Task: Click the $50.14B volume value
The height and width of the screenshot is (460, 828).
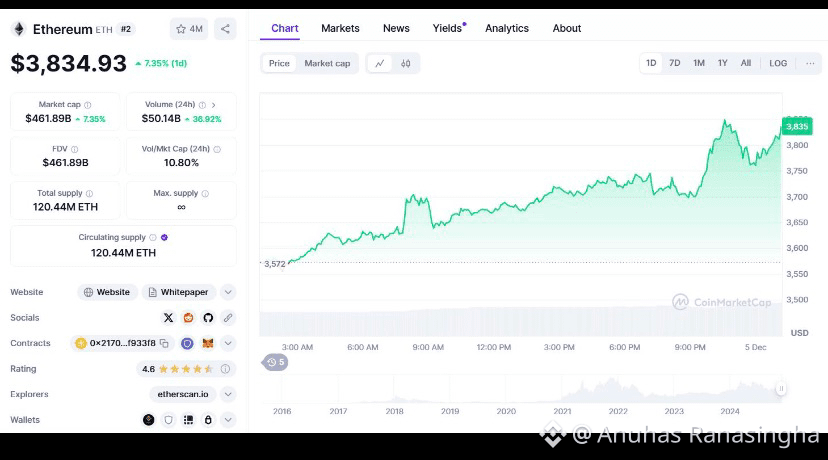Action: click(x=161, y=119)
